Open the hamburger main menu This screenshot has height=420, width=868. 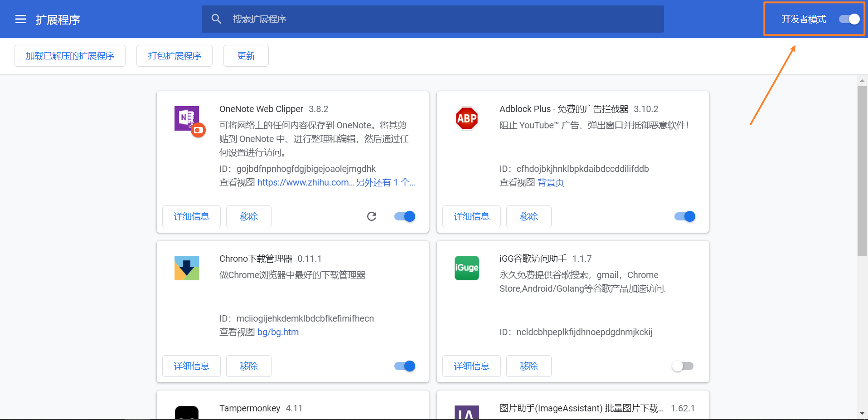[21, 20]
